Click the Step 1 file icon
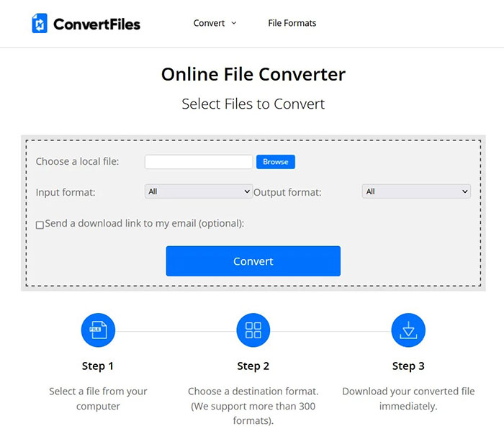Viewport: 504px width, 439px height. 98,330
